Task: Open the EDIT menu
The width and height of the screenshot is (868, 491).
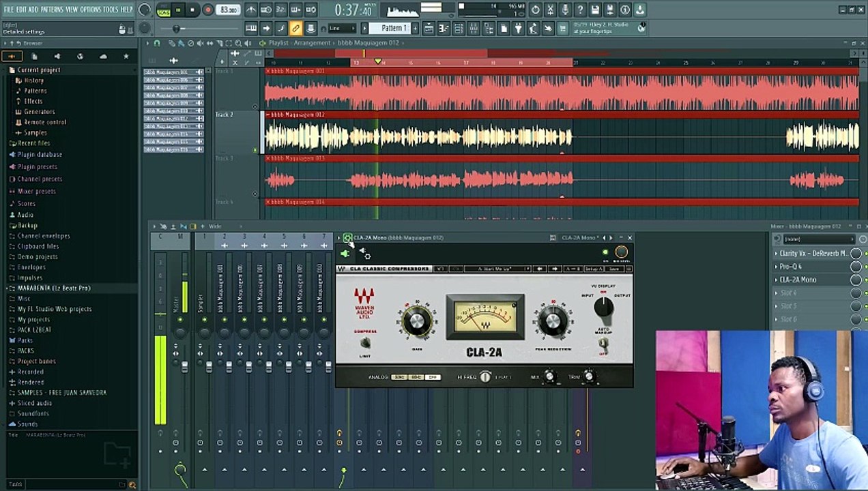Action: tap(21, 10)
